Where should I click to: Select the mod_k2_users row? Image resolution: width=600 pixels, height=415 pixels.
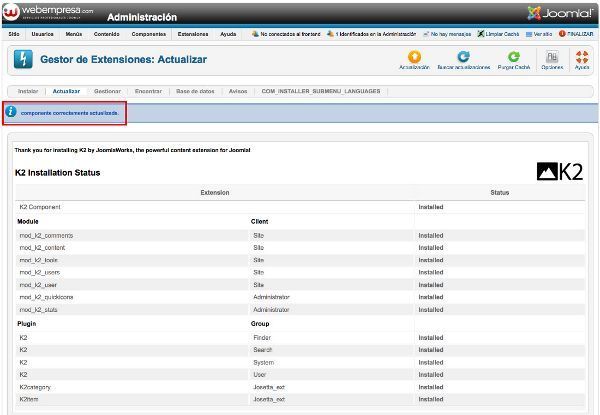[300, 272]
